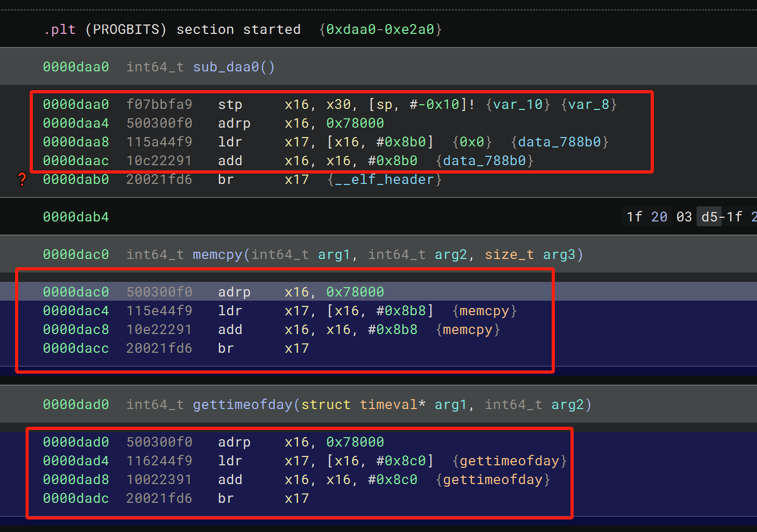Select the var_10 variable annotation
This screenshot has height=532, width=757.
(518, 104)
